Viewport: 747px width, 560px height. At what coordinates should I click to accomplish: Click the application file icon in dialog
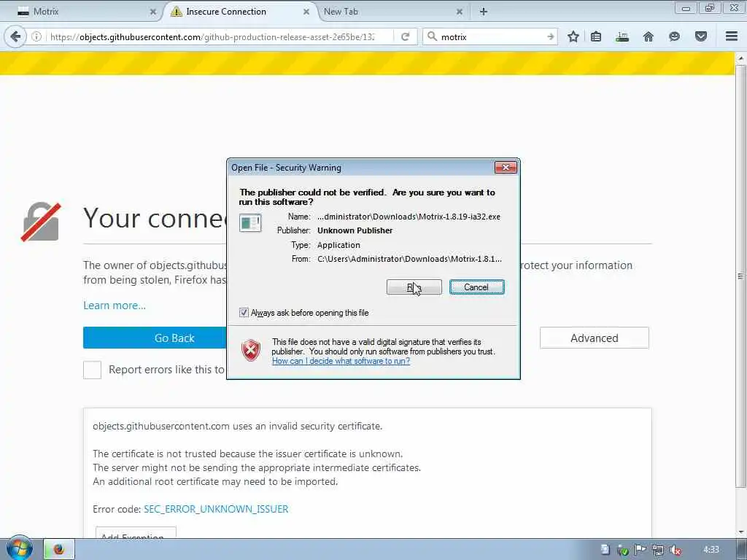[251, 223]
